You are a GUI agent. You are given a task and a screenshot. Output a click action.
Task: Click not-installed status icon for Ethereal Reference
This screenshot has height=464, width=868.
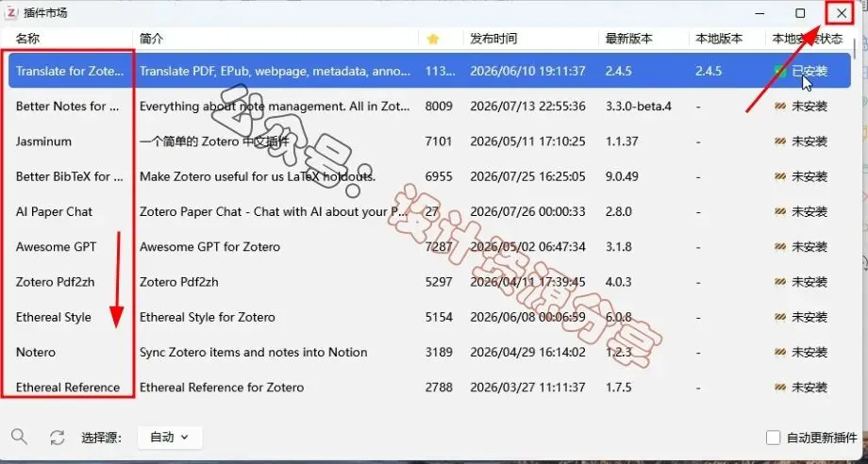click(x=780, y=387)
